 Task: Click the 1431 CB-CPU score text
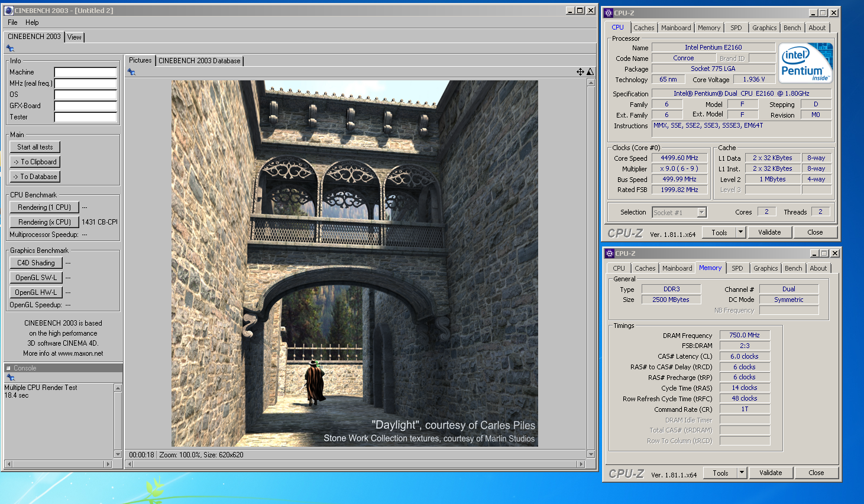coord(99,222)
